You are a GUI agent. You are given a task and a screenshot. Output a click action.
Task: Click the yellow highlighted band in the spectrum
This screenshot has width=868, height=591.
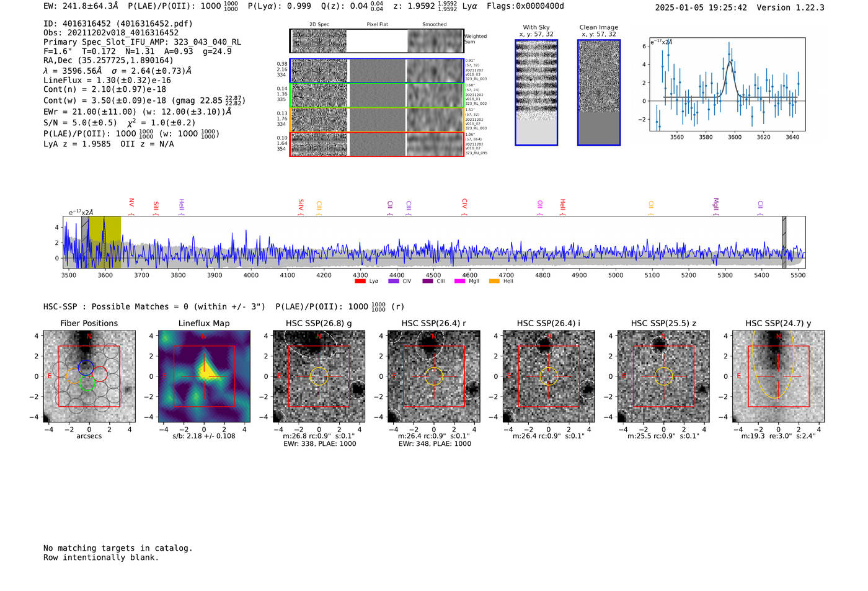[105, 242]
